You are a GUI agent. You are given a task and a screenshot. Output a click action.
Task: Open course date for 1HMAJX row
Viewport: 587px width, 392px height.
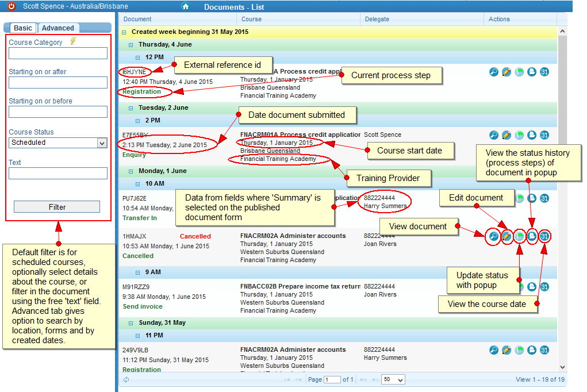[x=544, y=236]
